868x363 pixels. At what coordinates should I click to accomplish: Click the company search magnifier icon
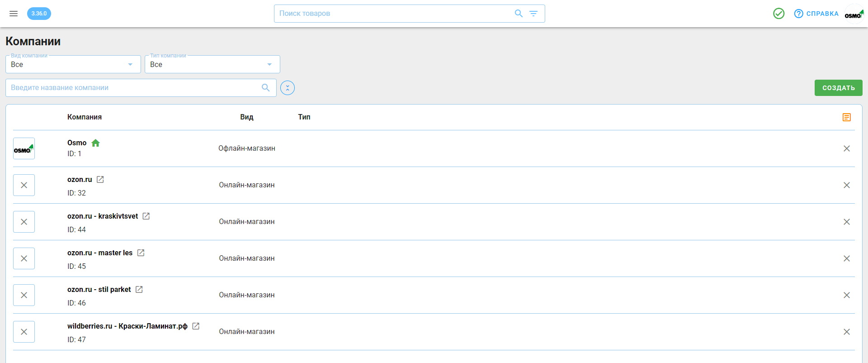pyautogui.click(x=266, y=88)
